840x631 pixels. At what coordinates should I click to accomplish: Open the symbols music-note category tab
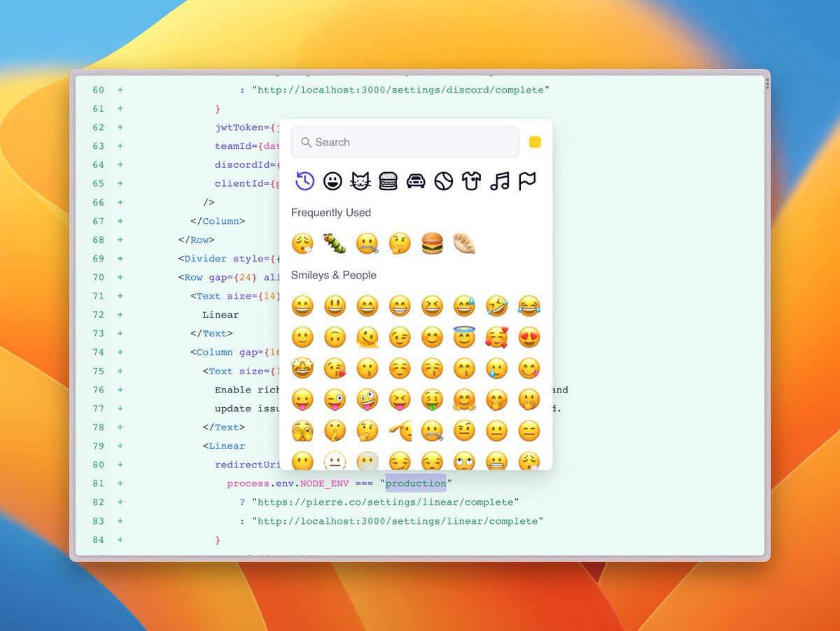click(500, 182)
